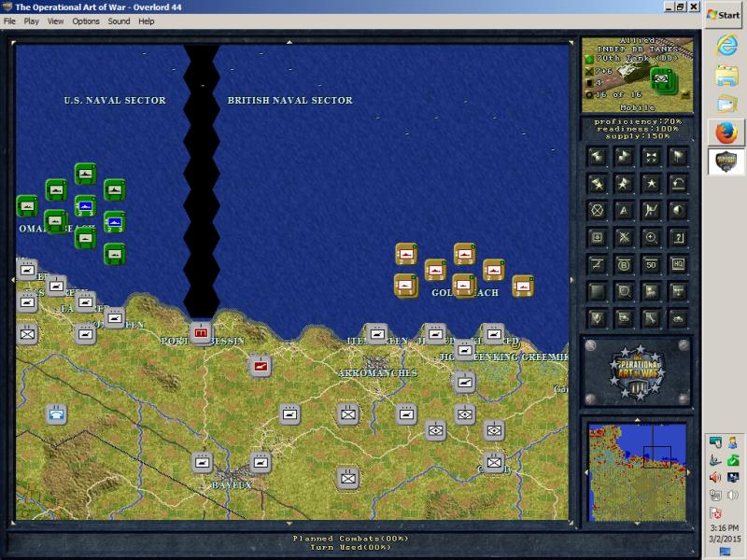The width and height of the screenshot is (747, 560).
Task: Select the previous unit arrow-flag button
Action: tap(597, 156)
